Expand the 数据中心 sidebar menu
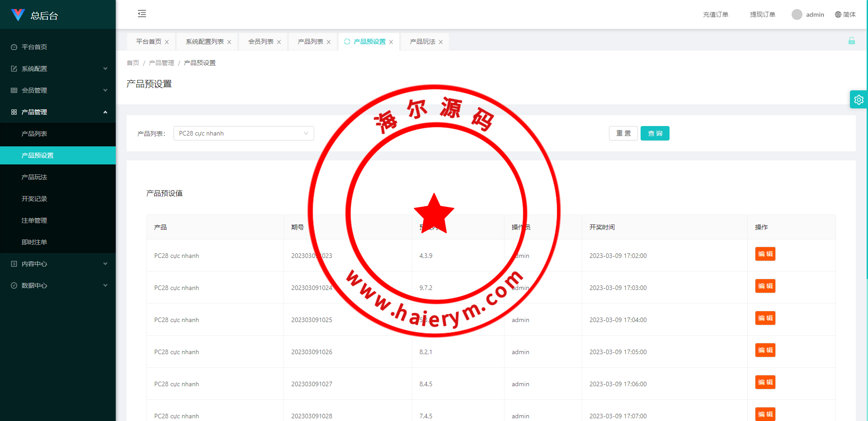 (x=58, y=285)
